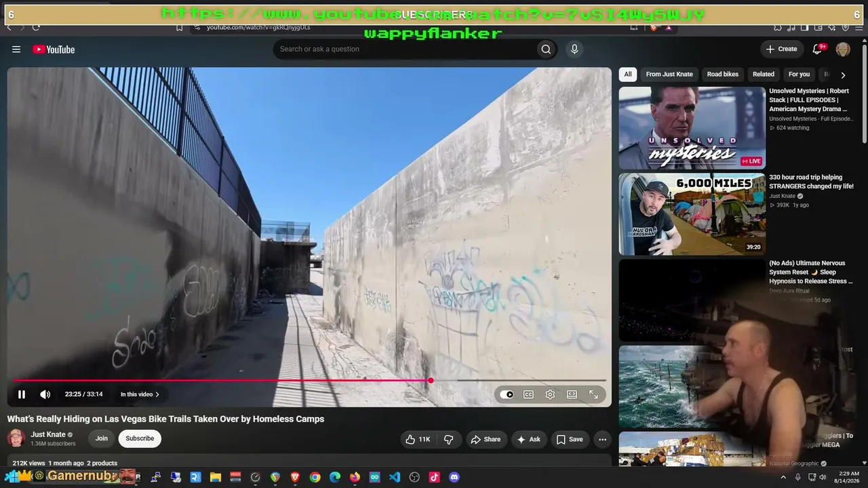This screenshot has width=868, height=488.
Task: Launch Firefox from the taskbar
Action: click(x=355, y=477)
